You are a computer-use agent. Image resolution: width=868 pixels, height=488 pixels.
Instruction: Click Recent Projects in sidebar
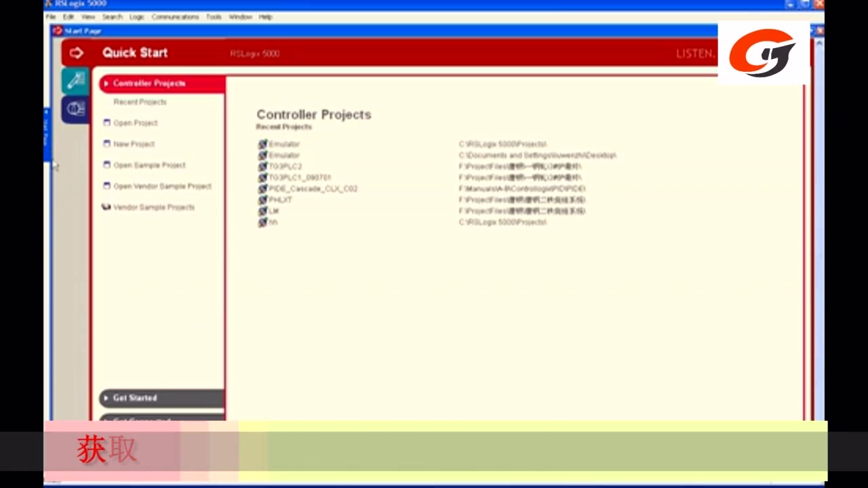[x=140, y=102]
